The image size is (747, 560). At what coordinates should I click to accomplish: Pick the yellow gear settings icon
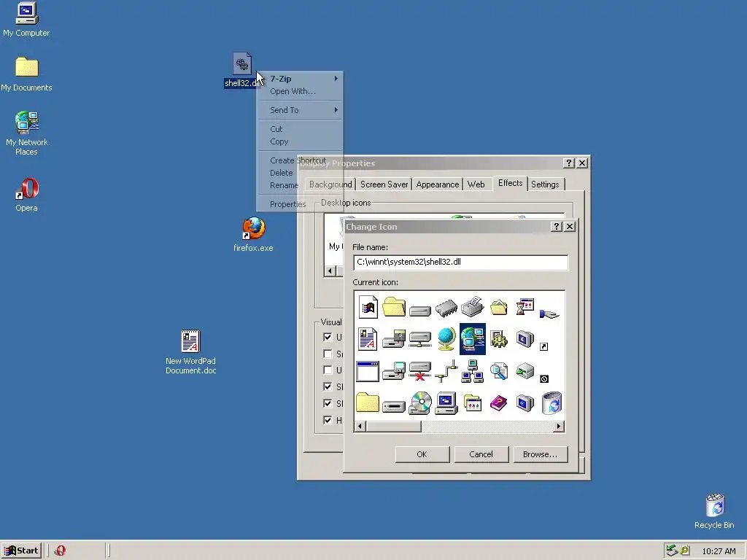[499, 339]
